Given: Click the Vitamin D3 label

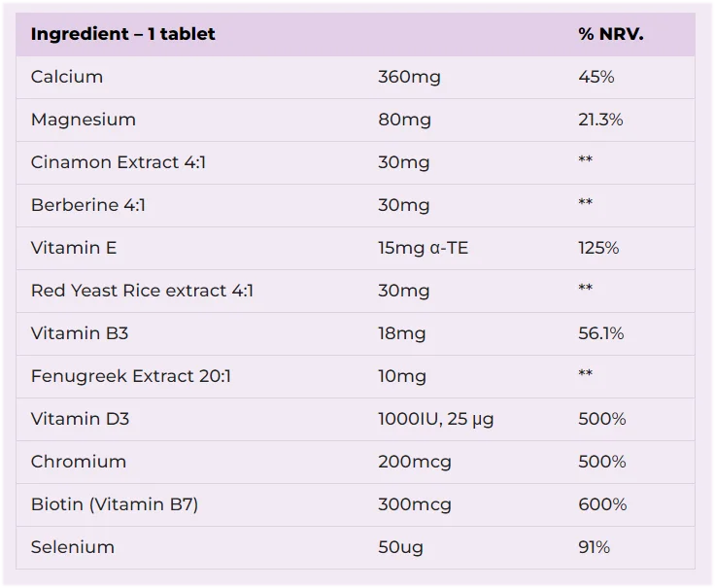Looking at the screenshot, I should pyautogui.click(x=80, y=419).
